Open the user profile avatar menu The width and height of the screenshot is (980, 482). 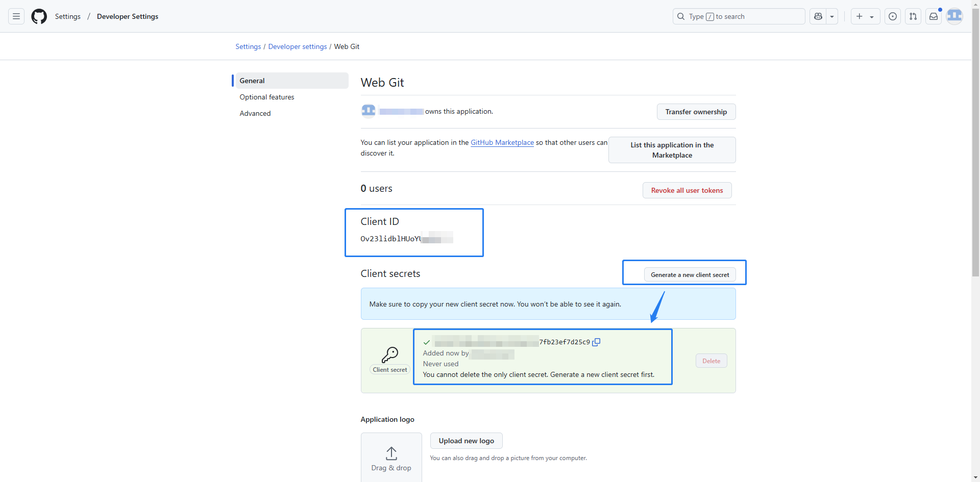[x=954, y=16]
